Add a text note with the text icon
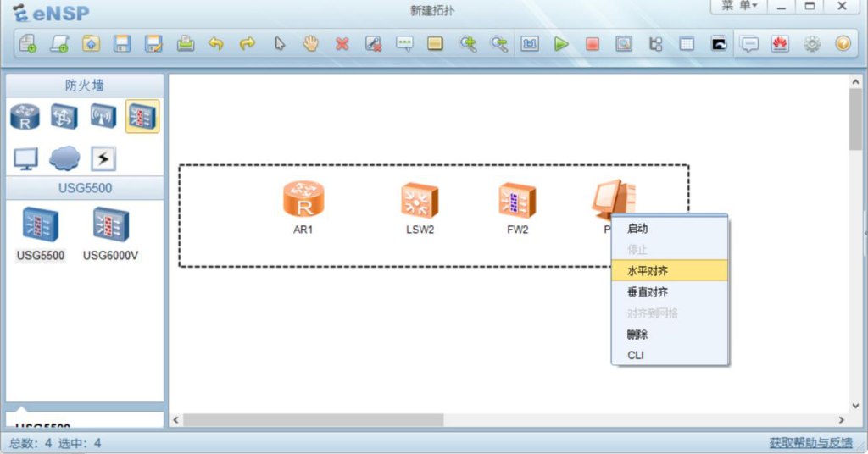 coord(404,44)
